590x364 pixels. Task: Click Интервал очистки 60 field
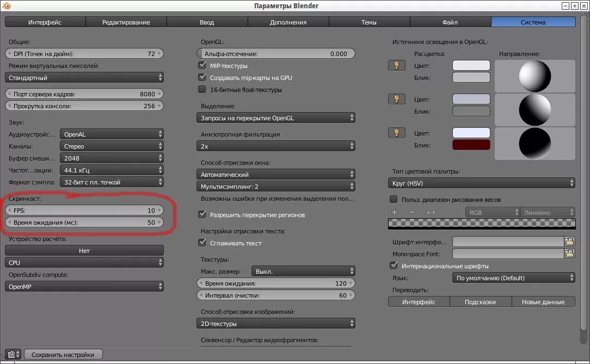(x=276, y=295)
